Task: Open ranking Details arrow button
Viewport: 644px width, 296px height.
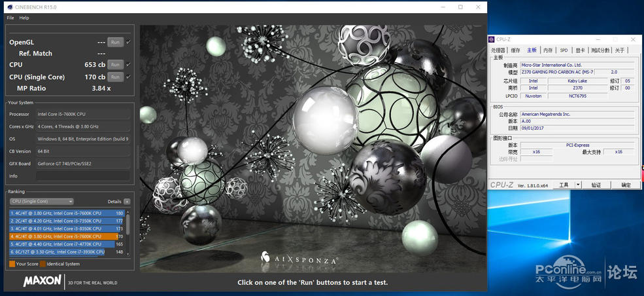Action: coord(127,202)
